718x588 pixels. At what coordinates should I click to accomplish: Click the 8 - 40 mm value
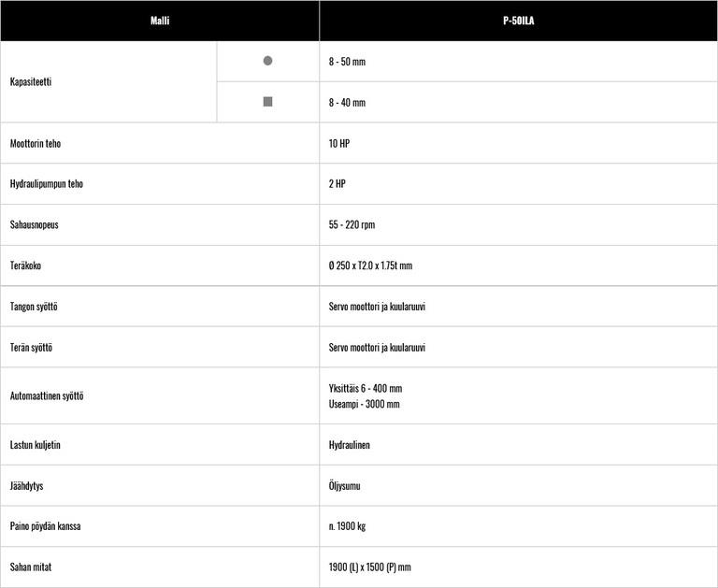[x=347, y=103]
